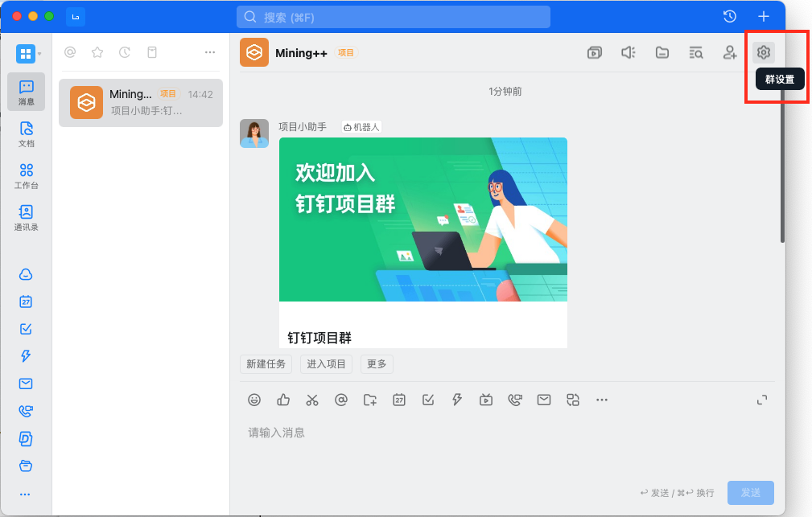Click the search field at top
Screen dimensions: 812x517
(394, 17)
